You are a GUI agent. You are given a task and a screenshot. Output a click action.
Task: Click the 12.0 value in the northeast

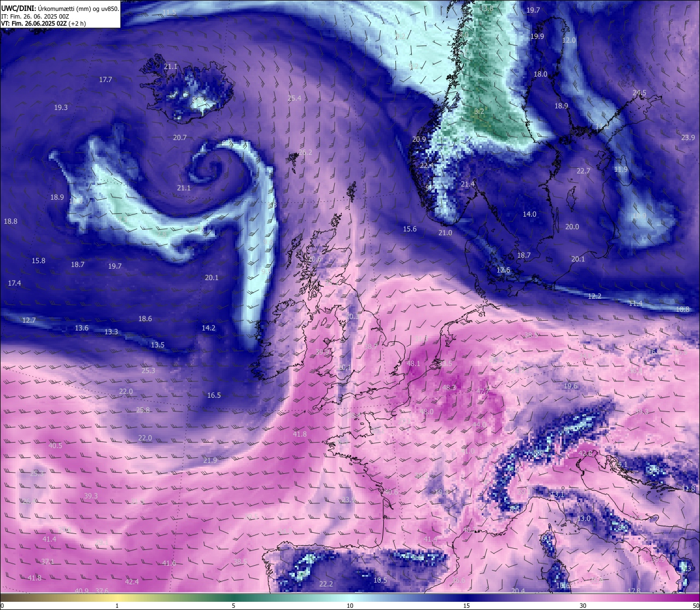point(569,41)
